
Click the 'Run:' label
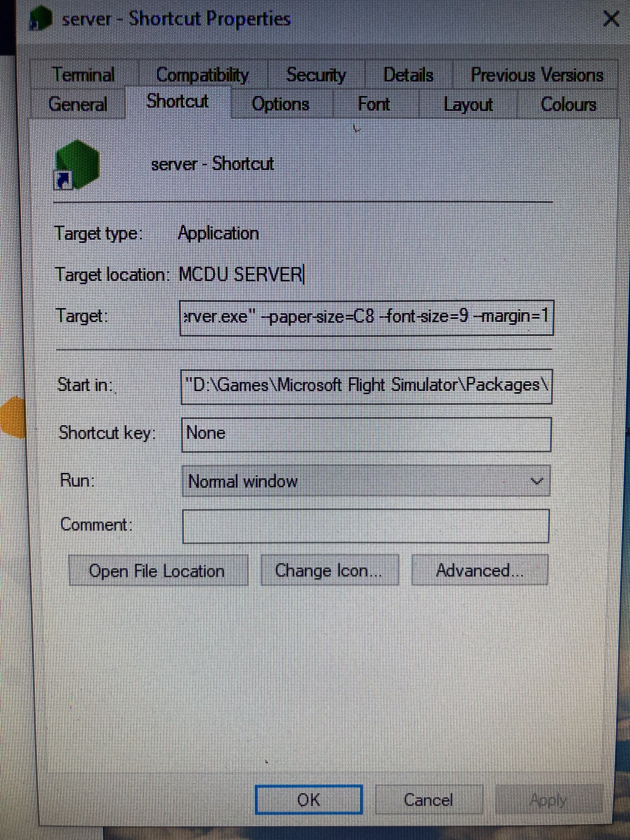tap(77, 480)
